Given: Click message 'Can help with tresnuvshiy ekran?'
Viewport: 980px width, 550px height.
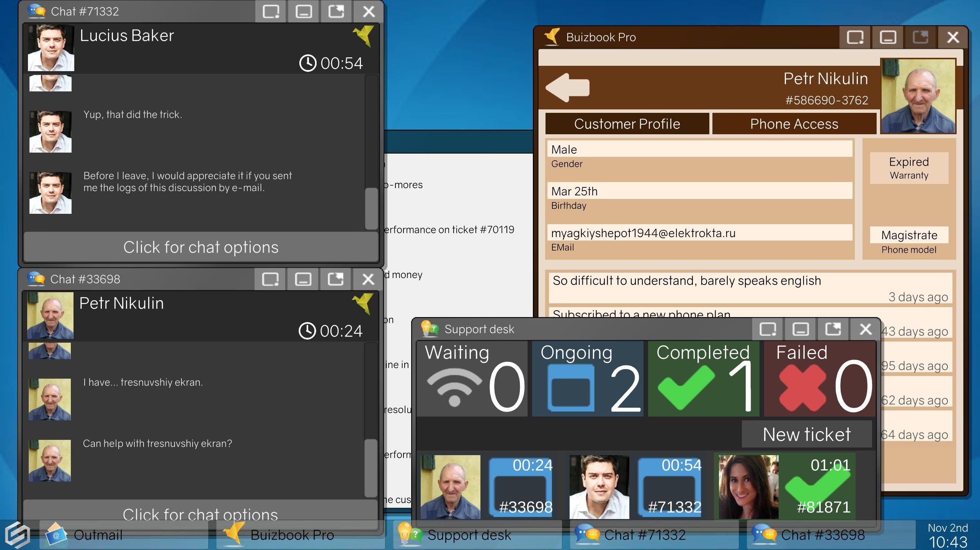Looking at the screenshot, I should (157, 443).
